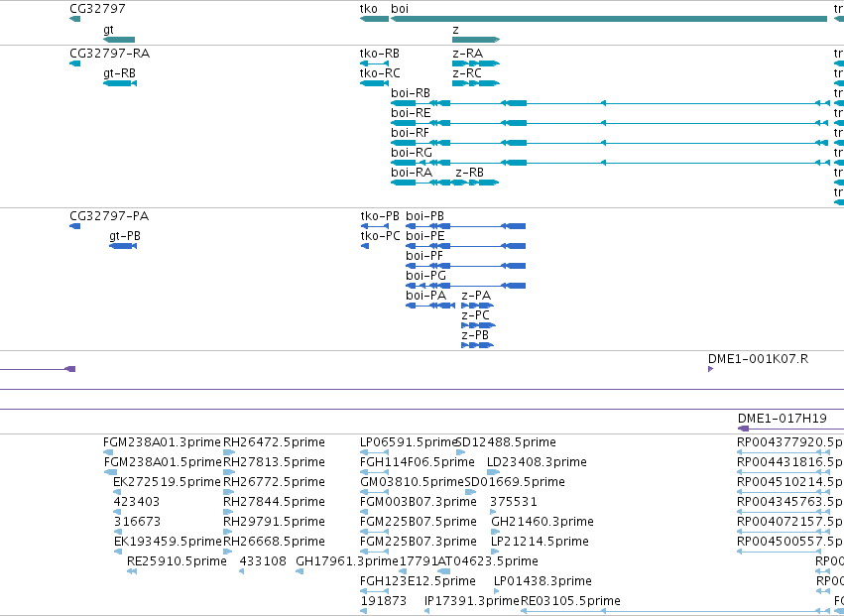Select the tko-RC transcript label
The width and height of the screenshot is (844, 616).
pyautogui.click(x=380, y=73)
